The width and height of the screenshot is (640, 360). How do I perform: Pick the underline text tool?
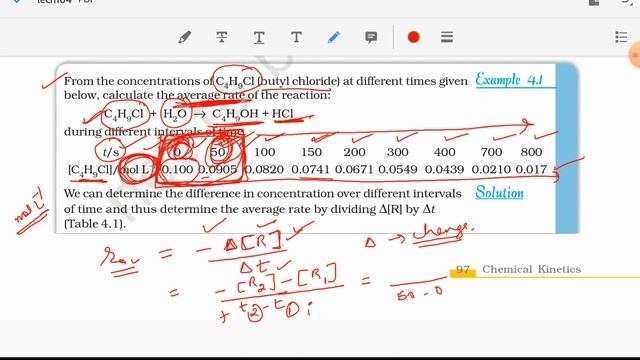pos(259,38)
